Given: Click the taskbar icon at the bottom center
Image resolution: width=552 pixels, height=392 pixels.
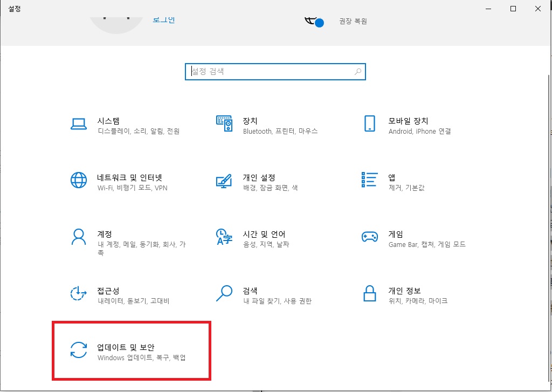Looking at the screenshot, I should (260, 389).
